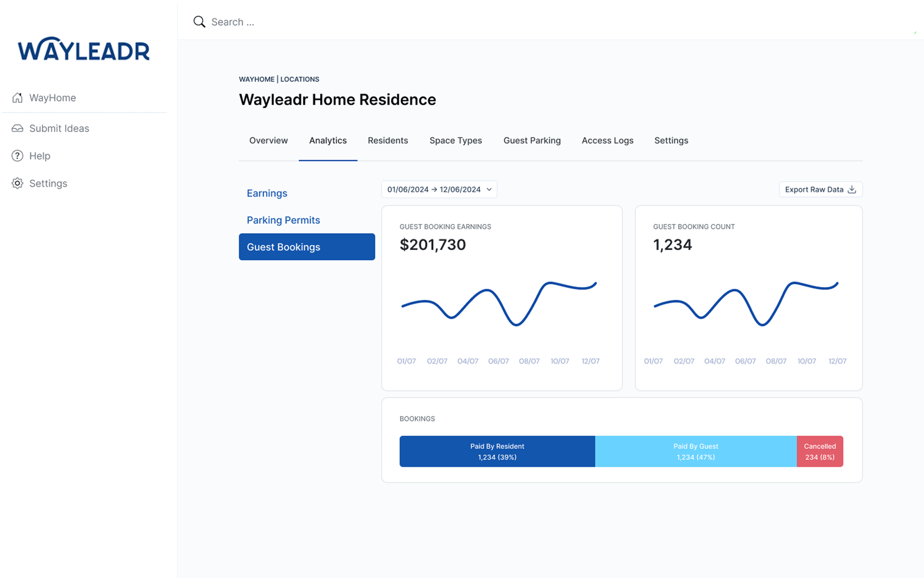The image size is (924, 578).
Task: Click the Help question mark icon
Action: click(x=17, y=156)
